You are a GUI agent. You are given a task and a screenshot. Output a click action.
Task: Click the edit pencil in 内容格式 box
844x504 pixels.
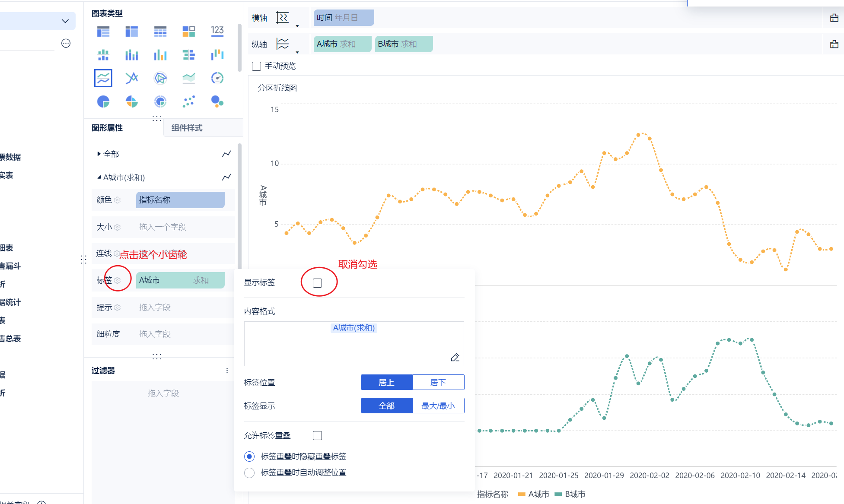(x=455, y=358)
